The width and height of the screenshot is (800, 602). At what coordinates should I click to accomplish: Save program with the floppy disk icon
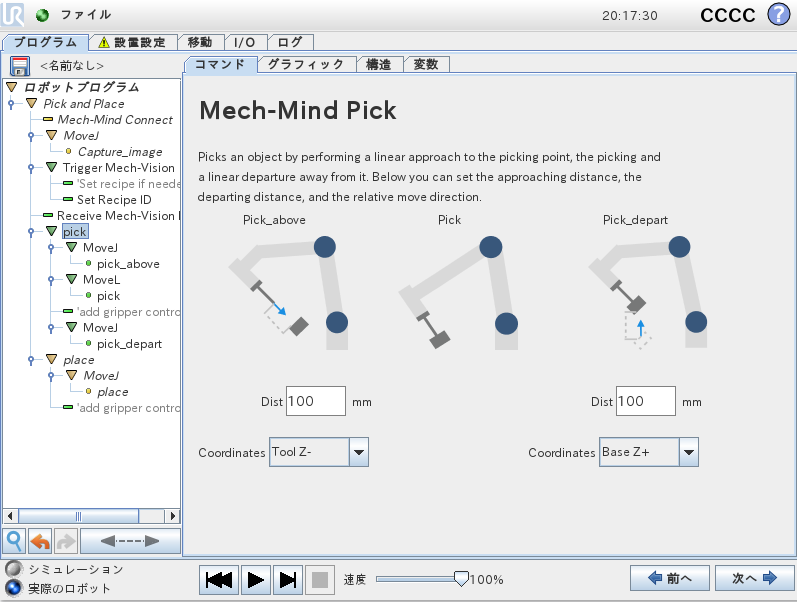[x=20, y=66]
